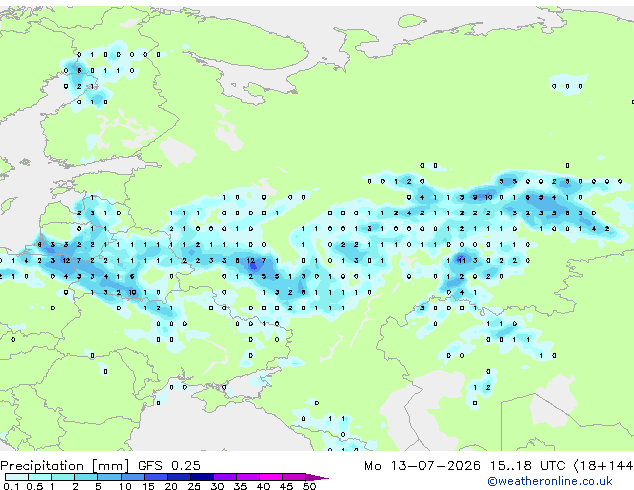Click the '15..18 UTC' time text

(527, 466)
